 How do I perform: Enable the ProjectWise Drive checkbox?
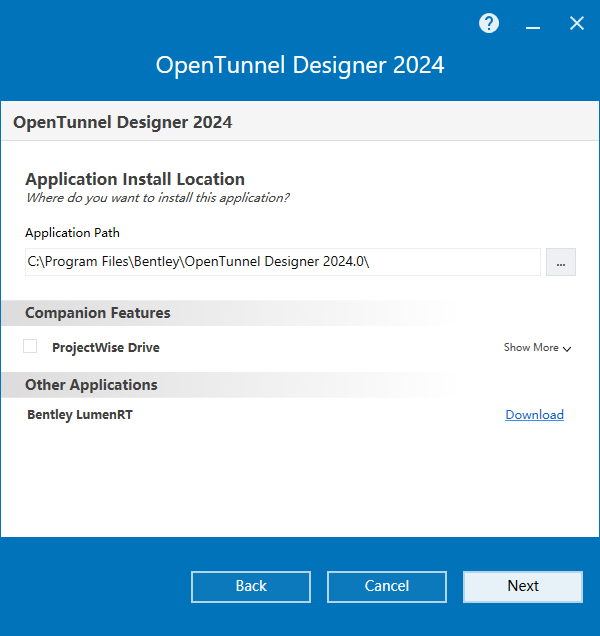tap(30, 346)
